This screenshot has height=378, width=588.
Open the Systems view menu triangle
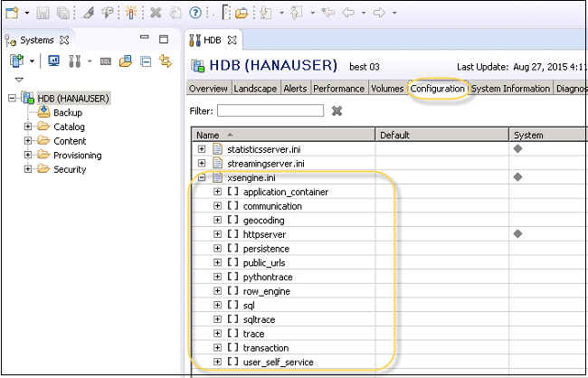click(x=19, y=80)
